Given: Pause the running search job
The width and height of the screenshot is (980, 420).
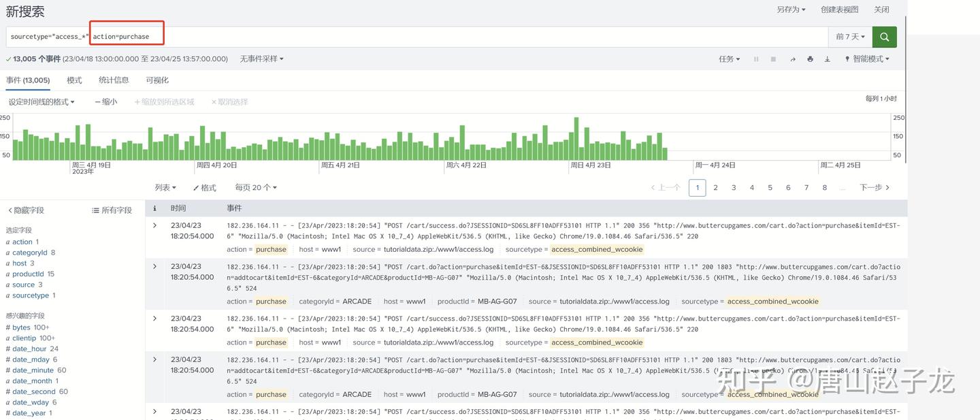Looking at the screenshot, I should 755,59.
